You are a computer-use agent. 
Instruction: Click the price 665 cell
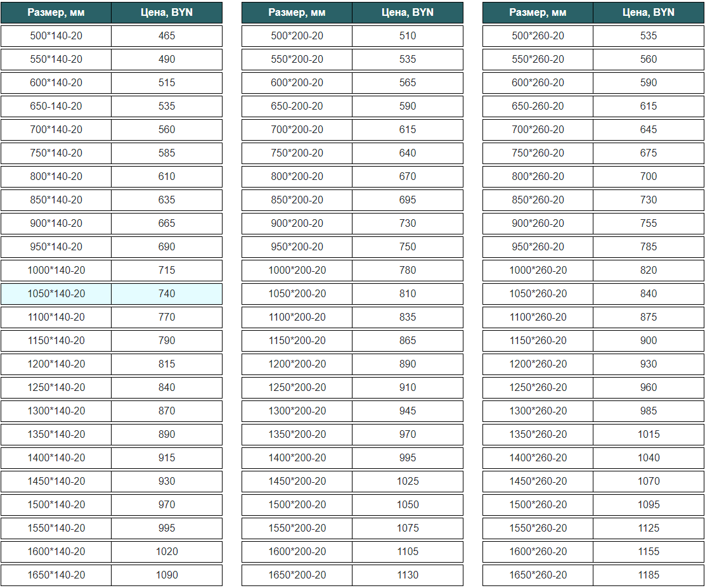167,223
